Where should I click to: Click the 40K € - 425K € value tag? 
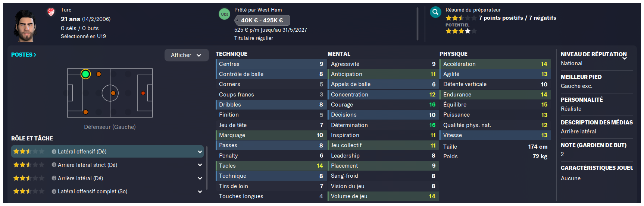point(262,20)
